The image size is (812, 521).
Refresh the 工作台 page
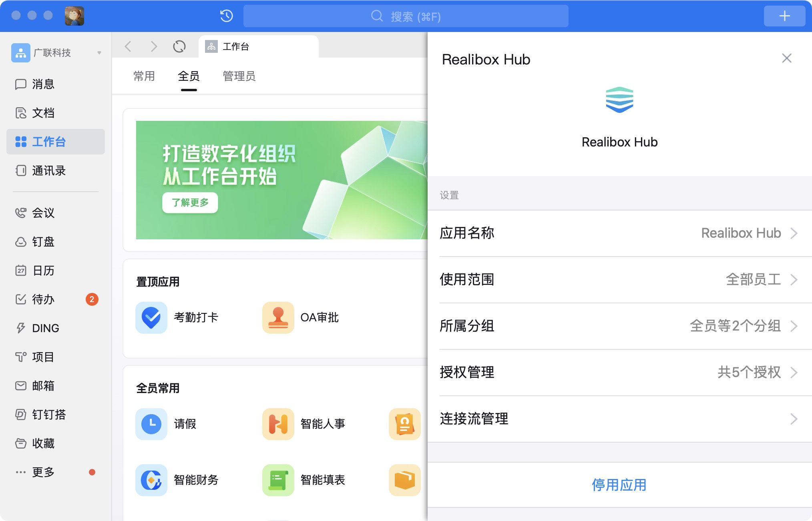point(179,46)
